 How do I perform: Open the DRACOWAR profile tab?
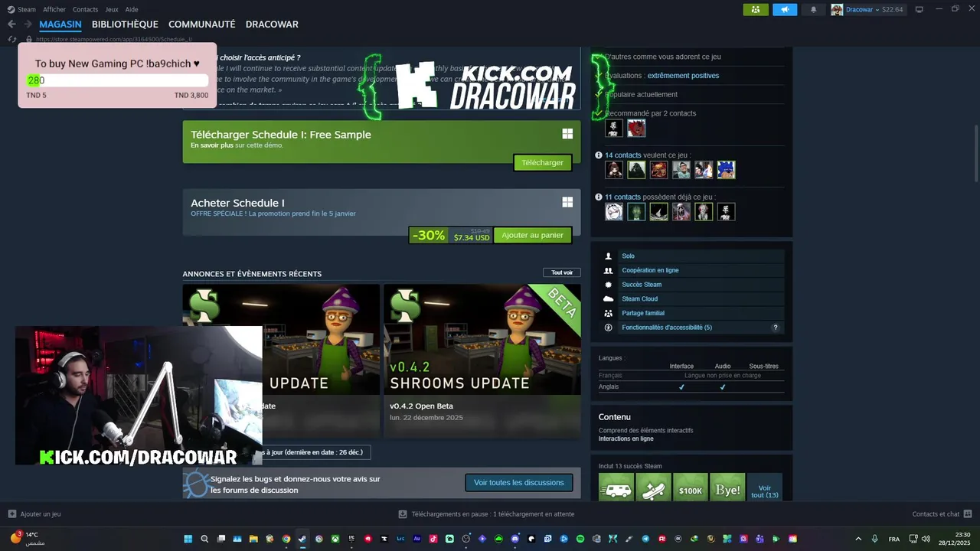pyautogui.click(x=272, y=24)
